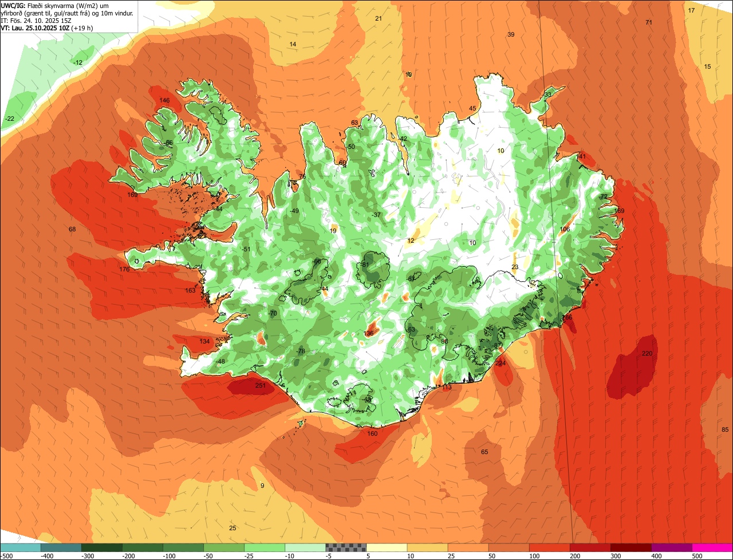The height and width of the screenshot is (560, 733).
Task: Click the map value 45 on the north coast
Action: 472,108
